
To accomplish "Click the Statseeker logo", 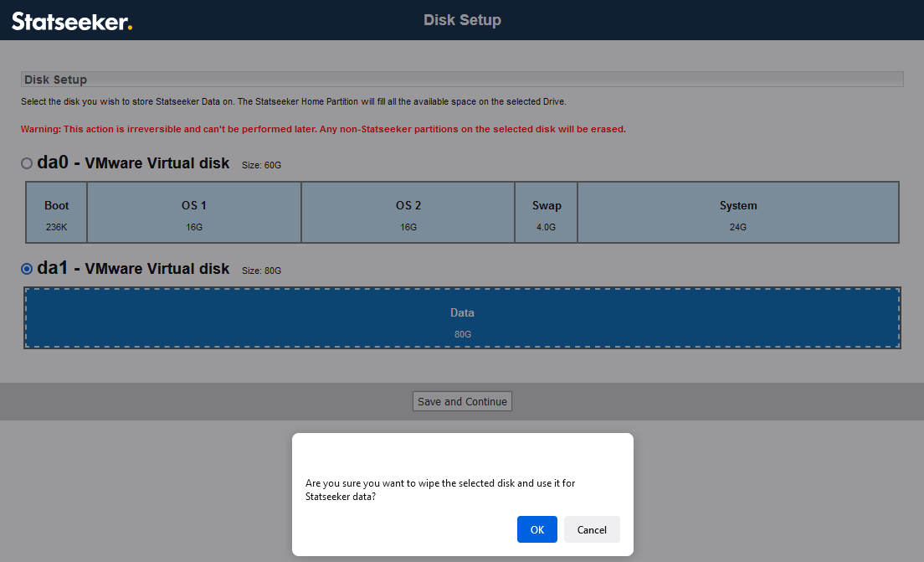I will (72, 21).
